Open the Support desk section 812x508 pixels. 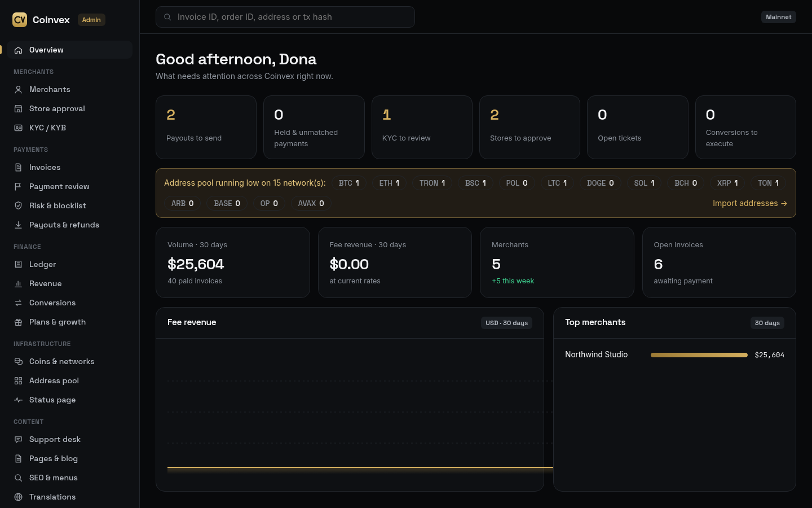tap(70, 439)
